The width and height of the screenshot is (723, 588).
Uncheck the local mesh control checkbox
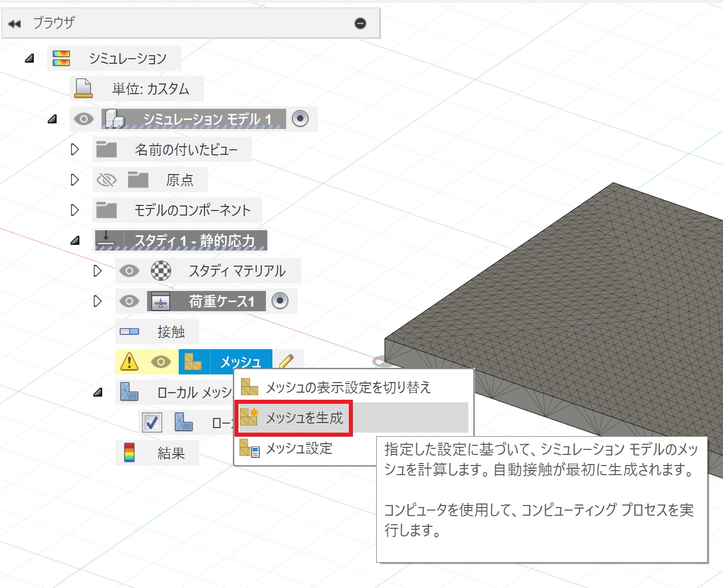(x=152, y=422)
